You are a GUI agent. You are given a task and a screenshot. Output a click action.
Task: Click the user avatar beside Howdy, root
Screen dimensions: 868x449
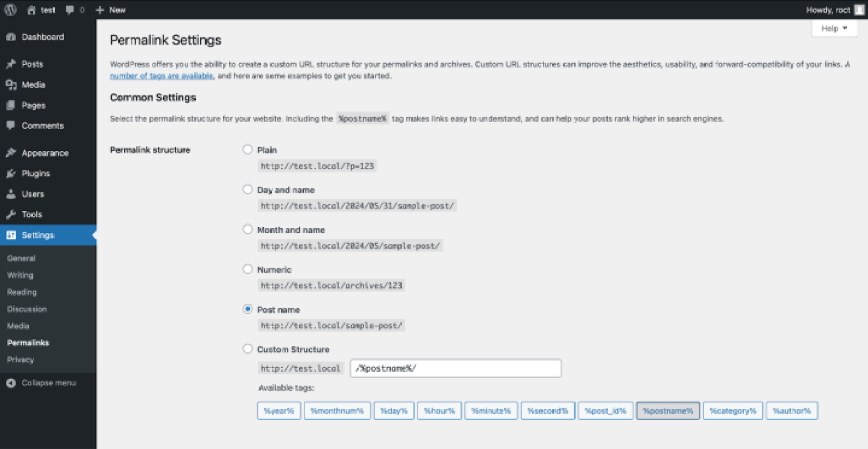pyautogui.click(x=859, y=10)
